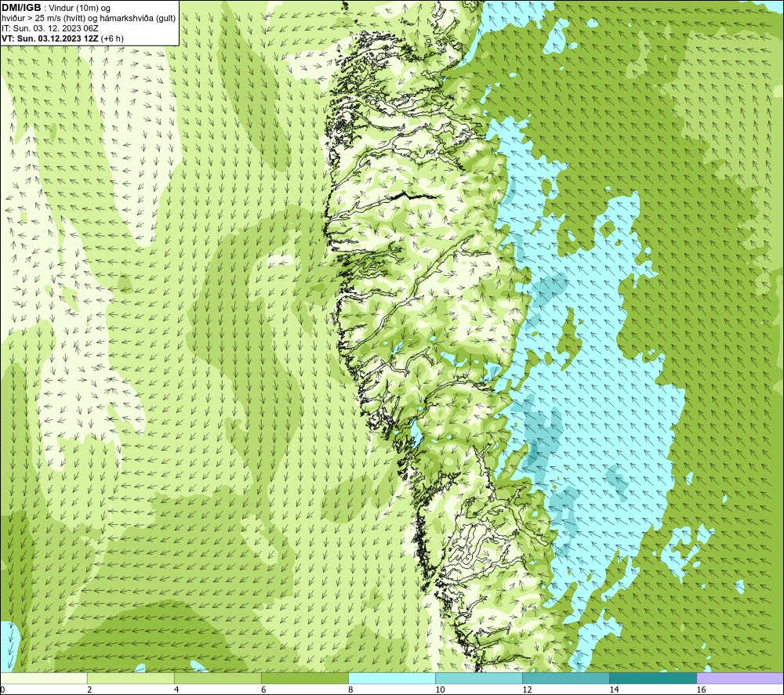This screenshot has height=695, width=784.
Task: Click the scale label '2'
Action: (89, 690)
